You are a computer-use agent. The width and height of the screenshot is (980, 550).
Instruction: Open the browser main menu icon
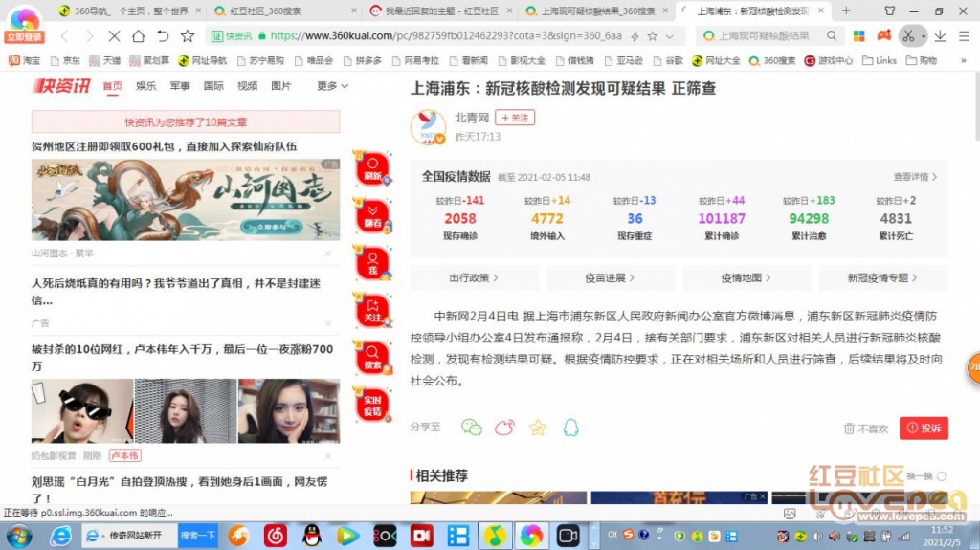[x=964, y=36]
